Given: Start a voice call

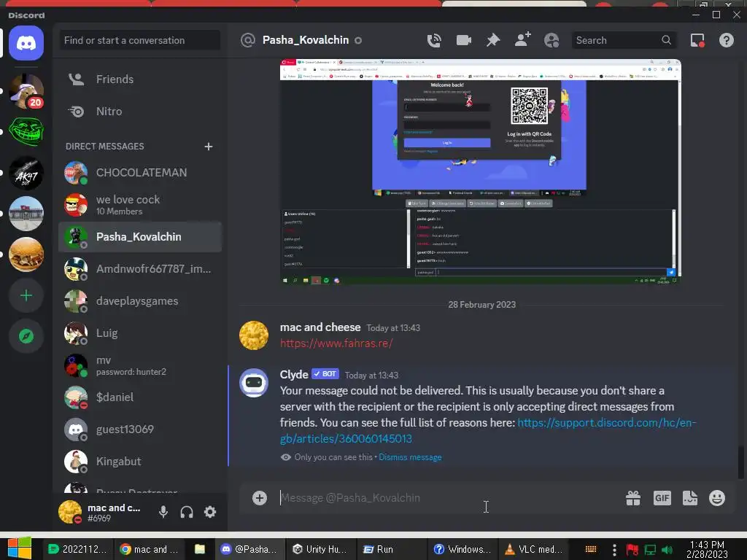Looking at the screenshot, I should 434,41.
